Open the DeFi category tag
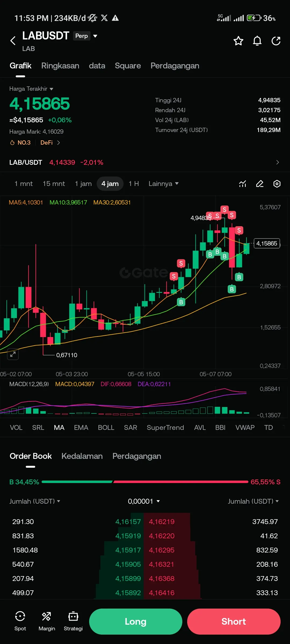Image resolution: width=290 pixels, height=644 pixels. tap(50, 142)
